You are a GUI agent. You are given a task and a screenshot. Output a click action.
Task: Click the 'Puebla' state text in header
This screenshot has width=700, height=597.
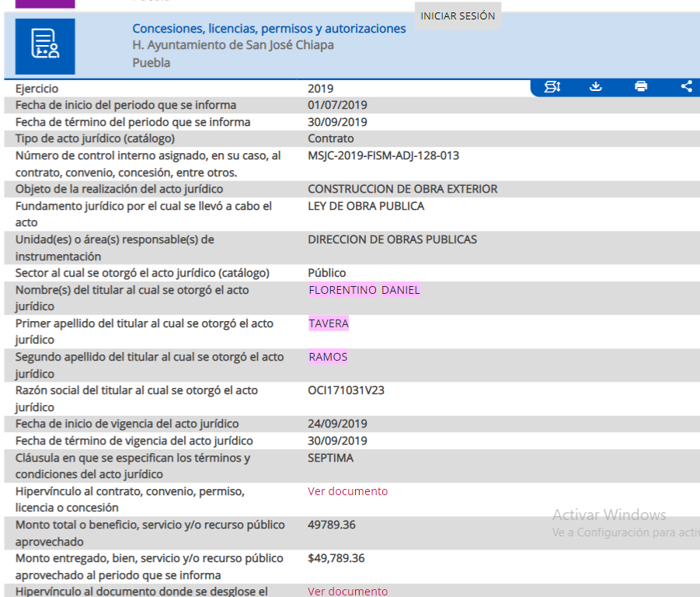(x=151, y=62)
